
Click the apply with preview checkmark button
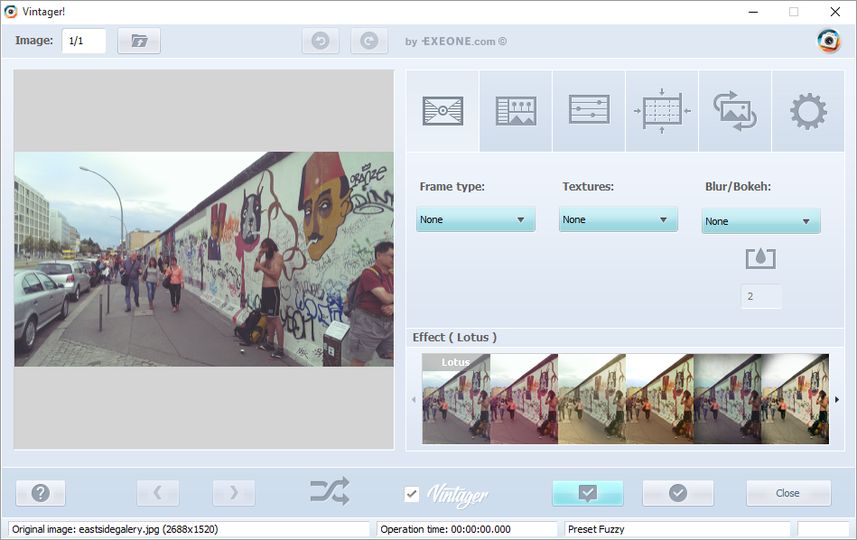(x=588, y=493)
